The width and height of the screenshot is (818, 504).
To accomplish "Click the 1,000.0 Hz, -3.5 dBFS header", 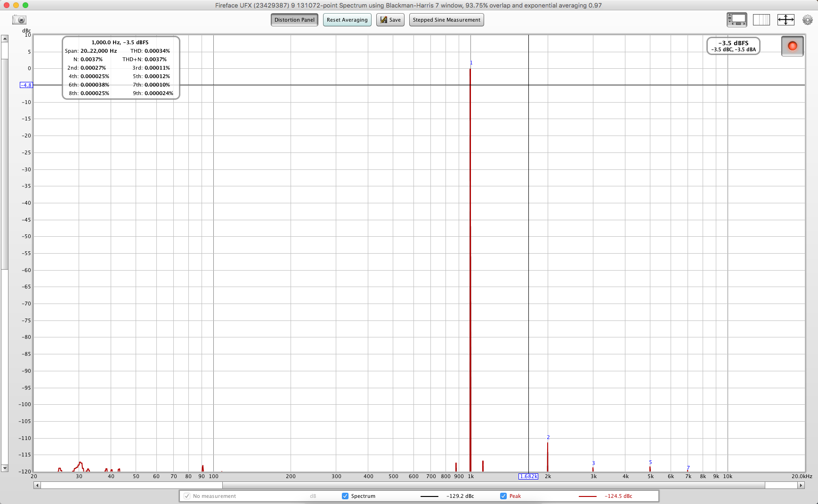I will tap(120, 42).
